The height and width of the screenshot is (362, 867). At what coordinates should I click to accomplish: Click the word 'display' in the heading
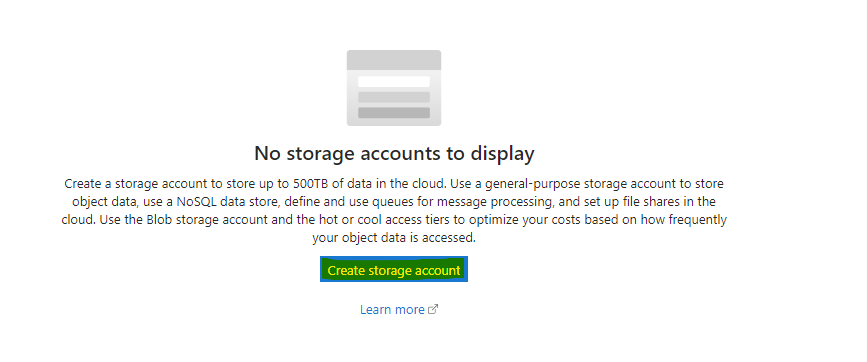pos(503,154)
